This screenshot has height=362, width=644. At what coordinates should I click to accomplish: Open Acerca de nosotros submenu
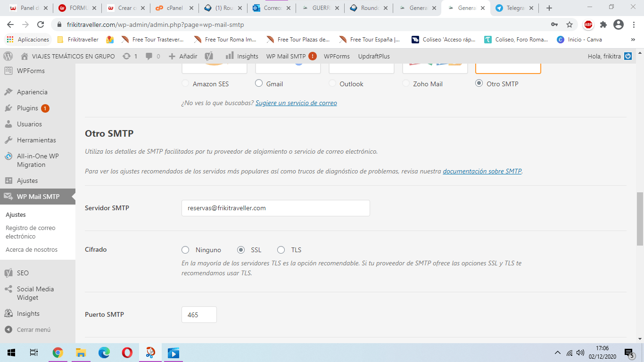(x=32, y=249)
